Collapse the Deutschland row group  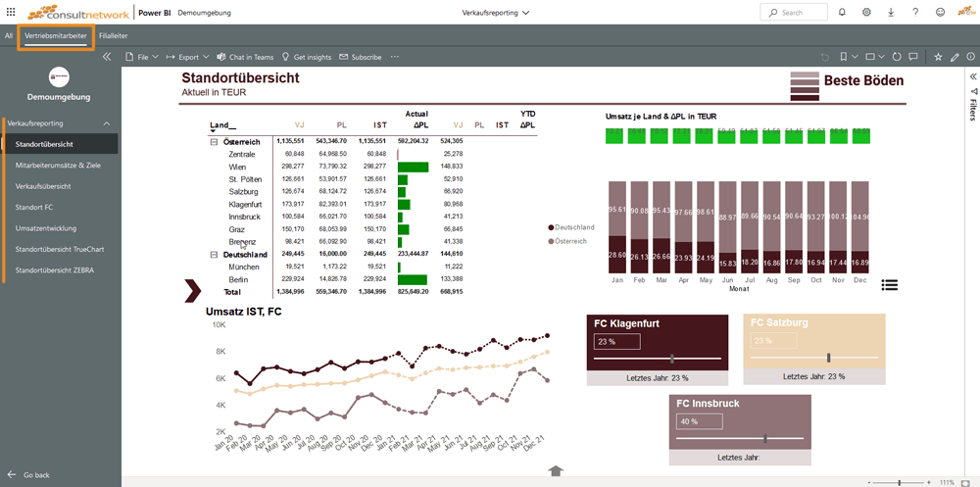(214, 254)
